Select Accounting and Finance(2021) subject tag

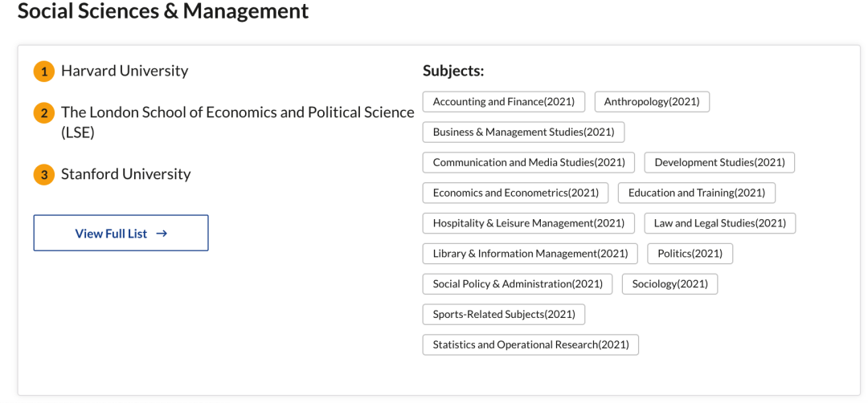(x=504, y=102)
